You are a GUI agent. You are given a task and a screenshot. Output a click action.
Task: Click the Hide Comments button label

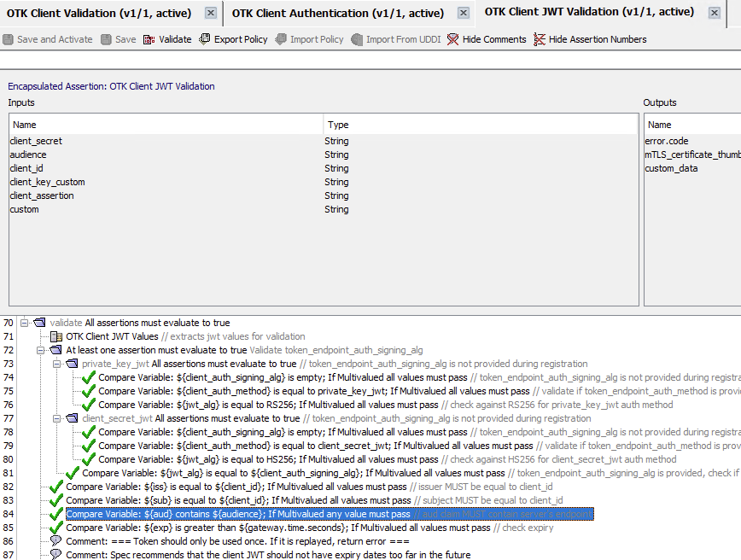coord(494,40)
